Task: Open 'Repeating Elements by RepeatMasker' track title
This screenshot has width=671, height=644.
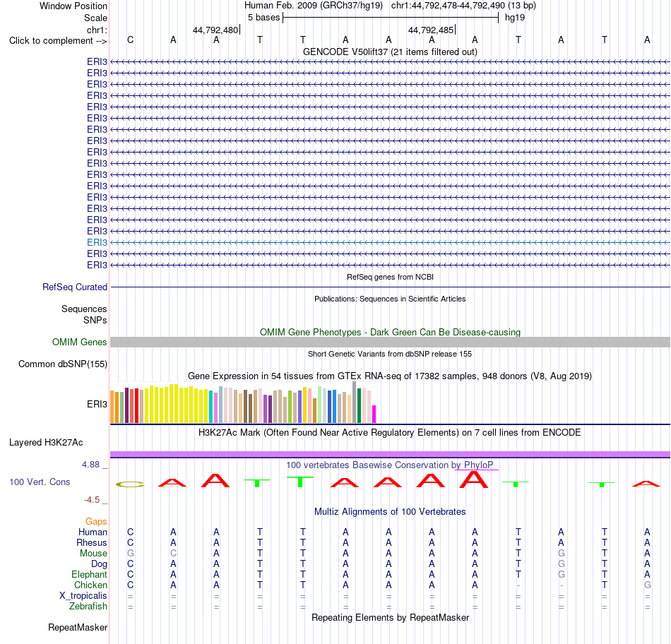Action: coord(390,617)
